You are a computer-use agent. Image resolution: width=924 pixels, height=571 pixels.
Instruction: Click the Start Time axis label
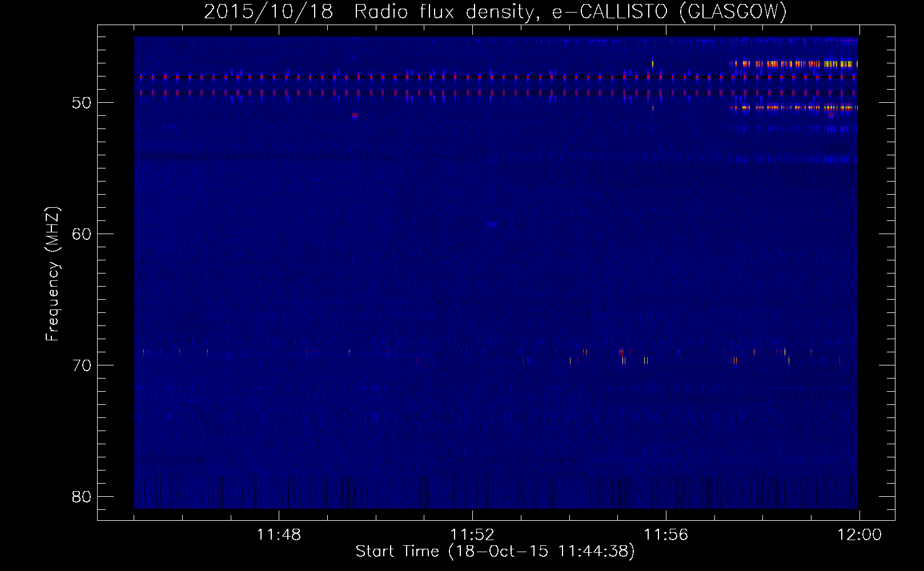[495, 552]
